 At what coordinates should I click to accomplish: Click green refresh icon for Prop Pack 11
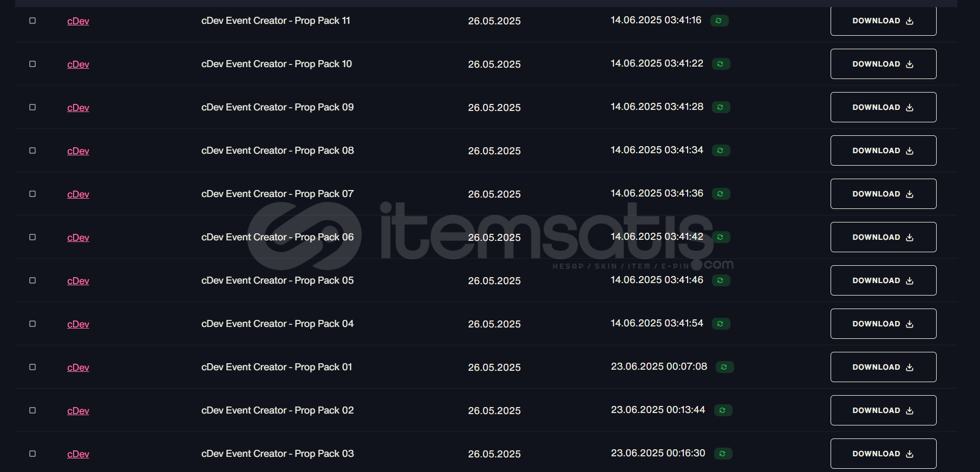[x=718, y=21]
